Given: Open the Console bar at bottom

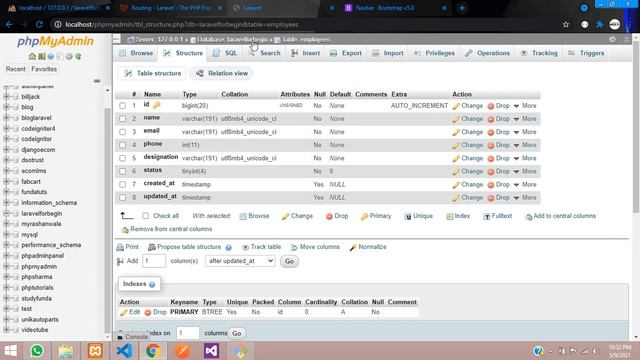Looking at the screenshot, I should pyautogui.click(x=132, y=337).
